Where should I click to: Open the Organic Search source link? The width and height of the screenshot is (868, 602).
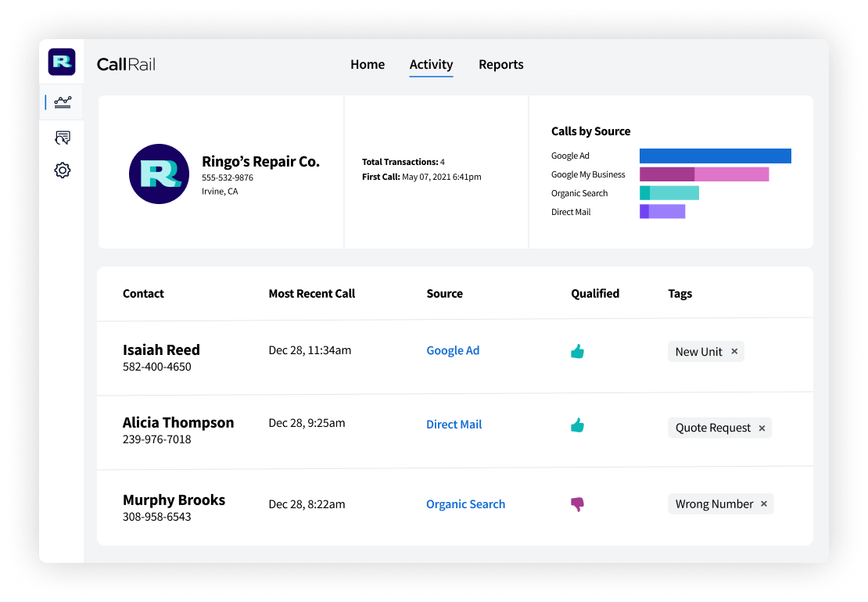pos(465,504)
